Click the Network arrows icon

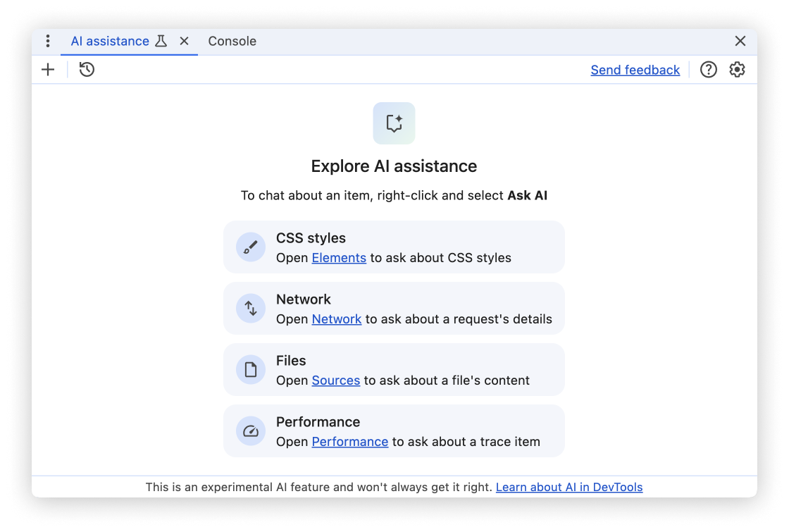tap(250, 308)
